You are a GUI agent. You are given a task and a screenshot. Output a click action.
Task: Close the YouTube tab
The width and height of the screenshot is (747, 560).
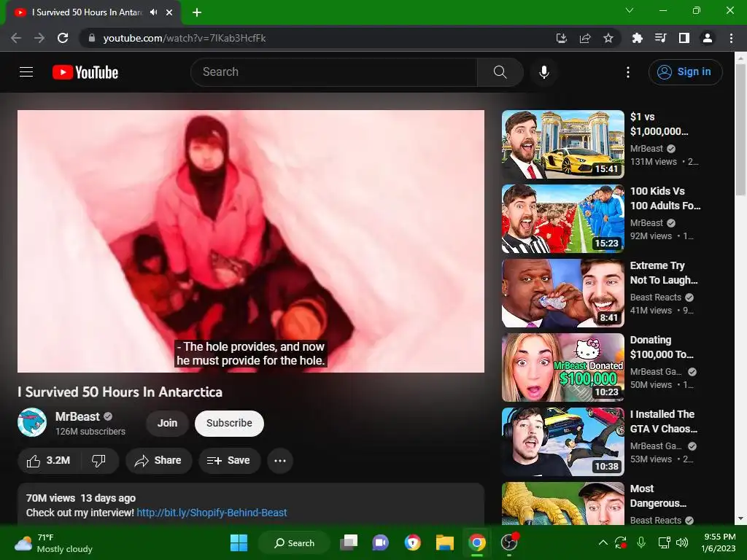click(169, 12)
